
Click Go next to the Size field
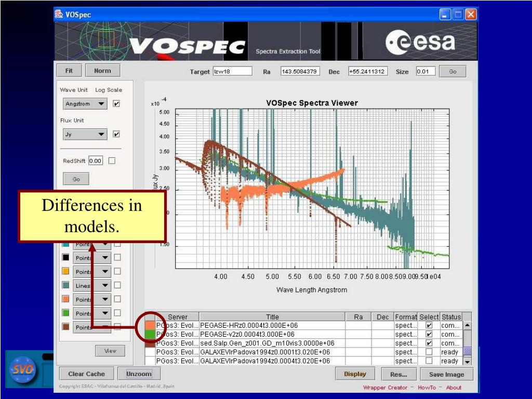click(x=453, y=72)
